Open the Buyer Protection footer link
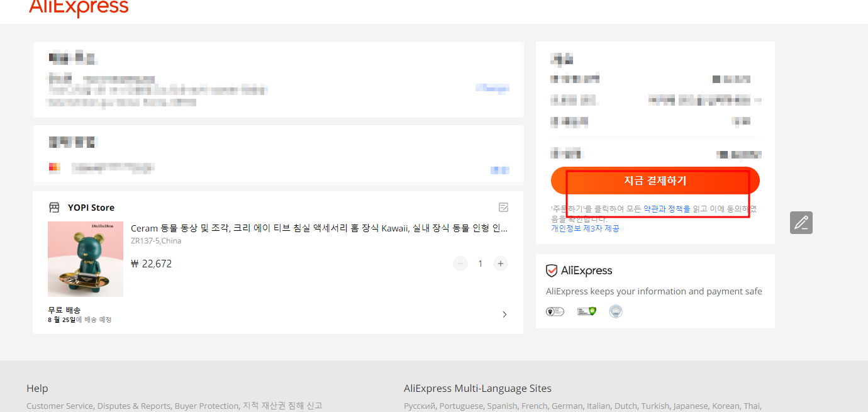Viewport: 868px width, 412px height. tap(207, 406)
